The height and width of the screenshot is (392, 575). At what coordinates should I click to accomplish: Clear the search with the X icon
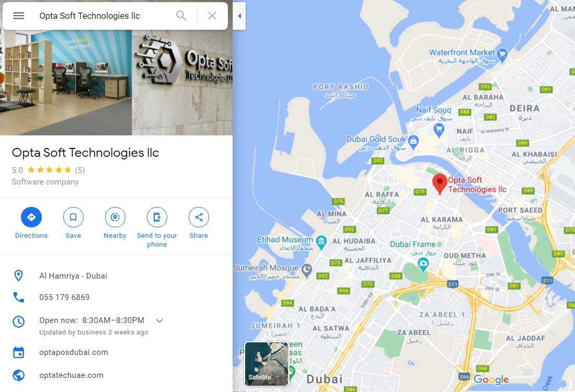coord(212,16)
